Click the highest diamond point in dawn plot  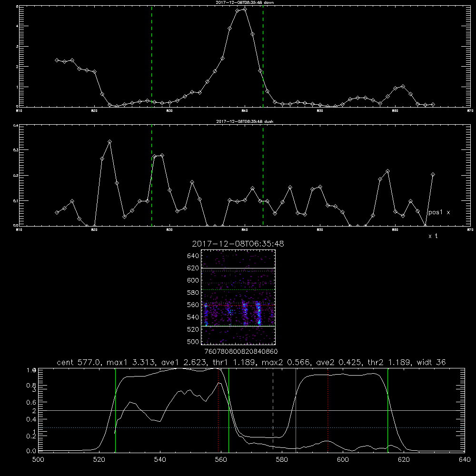(x=245, y=10)
